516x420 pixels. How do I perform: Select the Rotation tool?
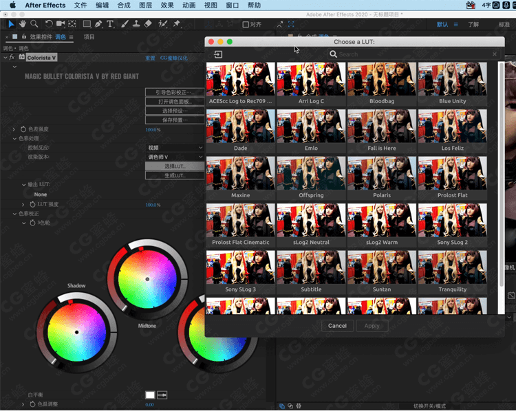[x=49, y=23]
